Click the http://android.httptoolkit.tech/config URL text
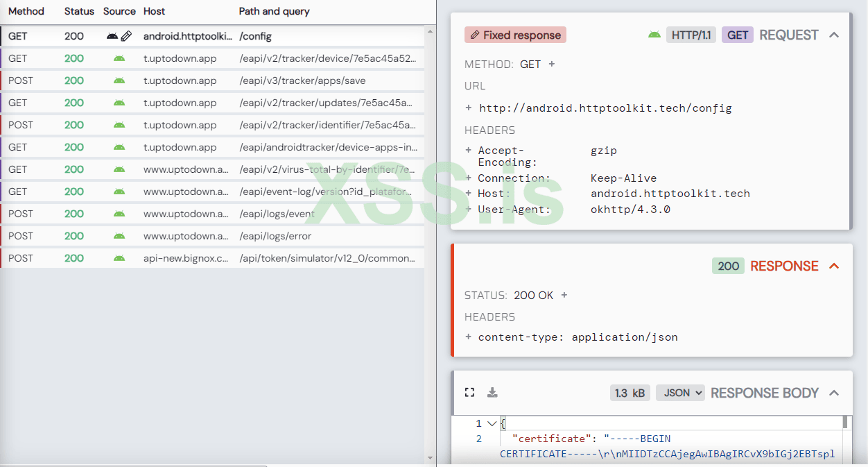Screen dimensions: 868x467 point(605,108)
